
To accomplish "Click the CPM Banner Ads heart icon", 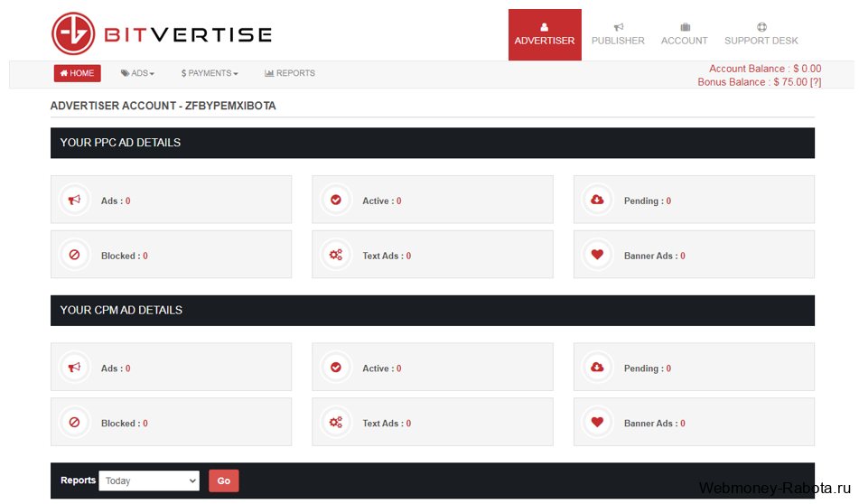I will coord(597,423).
